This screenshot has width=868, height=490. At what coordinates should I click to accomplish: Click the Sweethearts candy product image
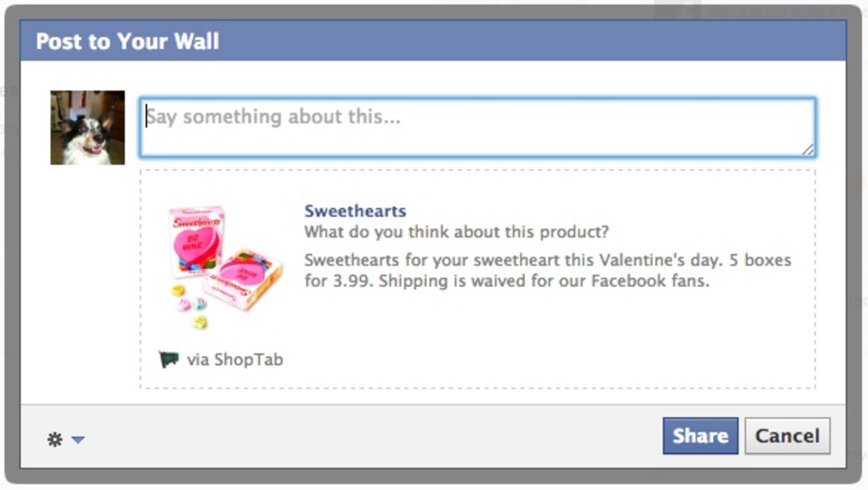(x=221, y=260)
